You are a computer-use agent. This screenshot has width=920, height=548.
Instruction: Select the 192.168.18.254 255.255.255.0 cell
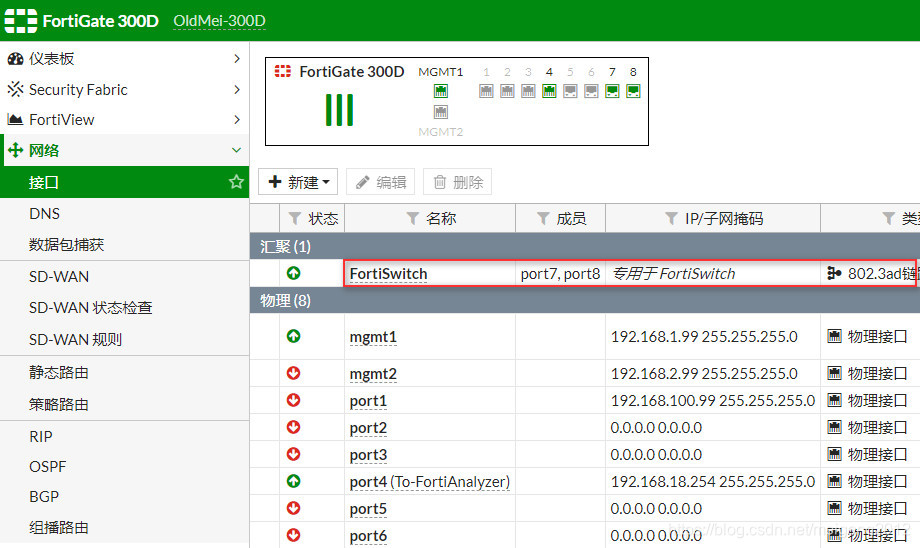(x=712, y=482)
